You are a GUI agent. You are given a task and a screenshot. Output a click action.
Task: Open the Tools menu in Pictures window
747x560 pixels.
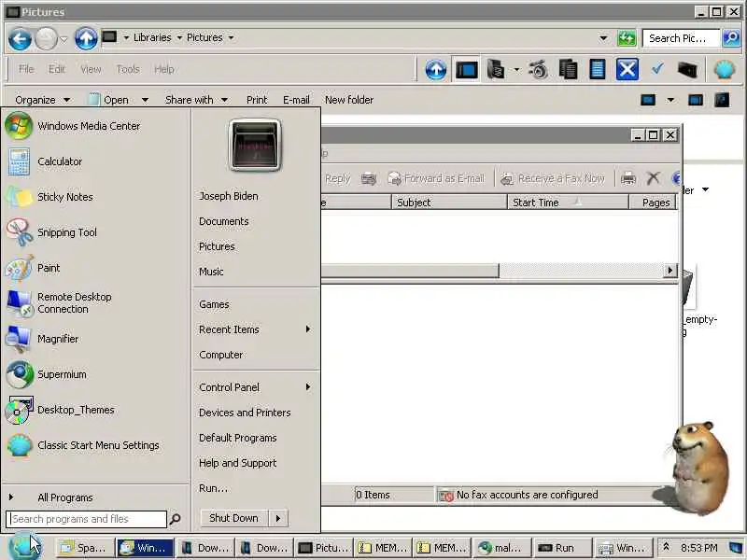pyautogui.click(x=128, y=69)
